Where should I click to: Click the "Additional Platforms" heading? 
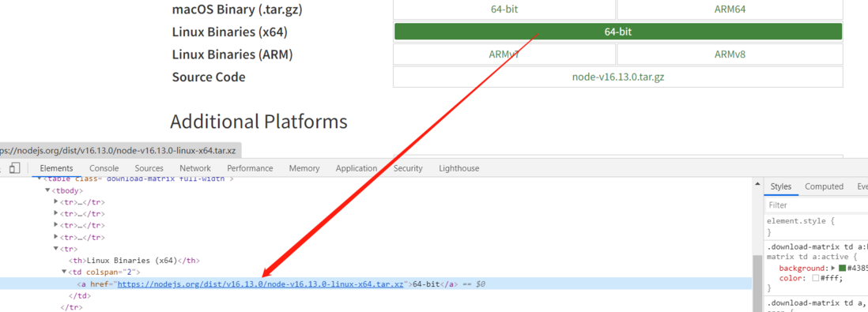tap(259, 121)
